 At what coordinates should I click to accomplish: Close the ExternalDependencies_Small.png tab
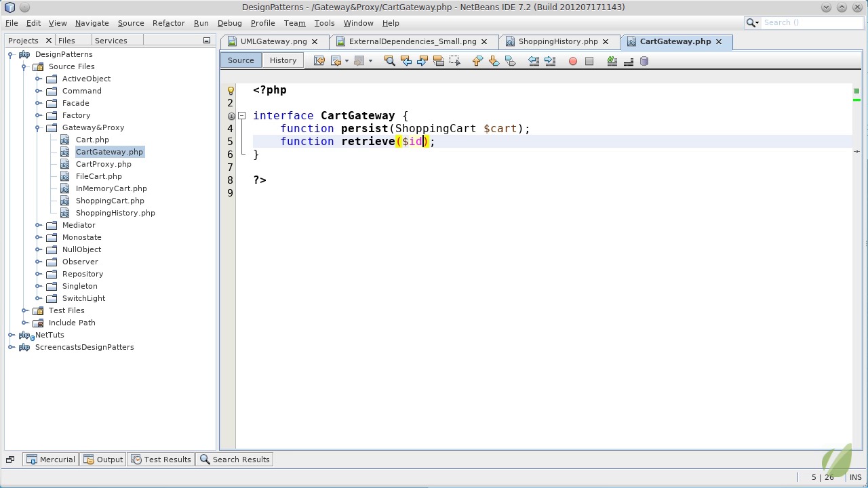484,41
